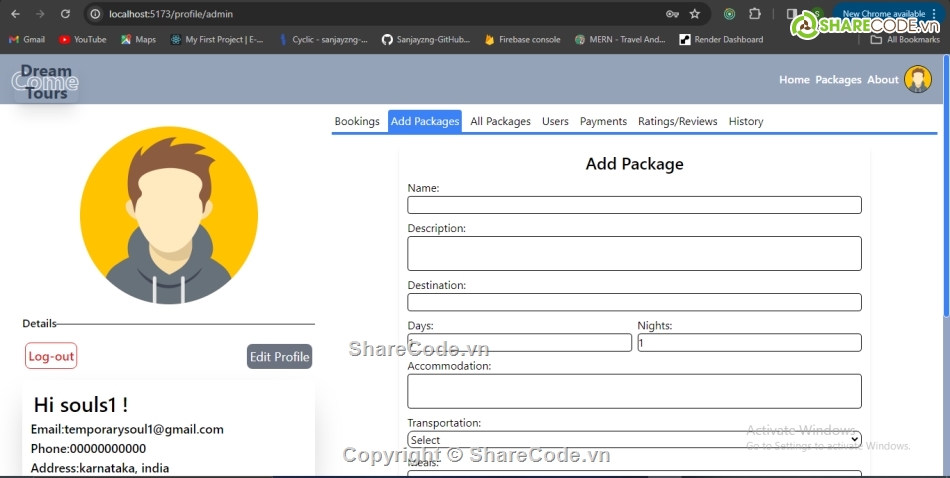Open the Render Dashboard bookmark
Viewport: 950px width, 478px height.
pyautogui.click(x=721, y=40)
